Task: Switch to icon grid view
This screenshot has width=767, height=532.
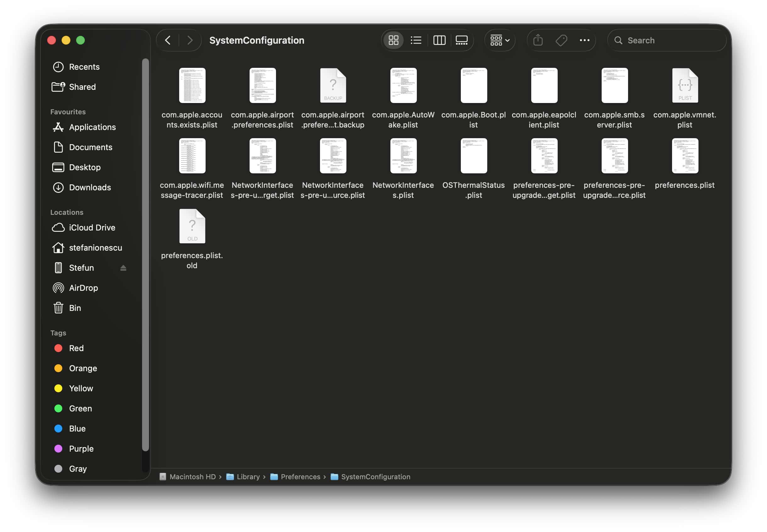Action: [393, 40]
